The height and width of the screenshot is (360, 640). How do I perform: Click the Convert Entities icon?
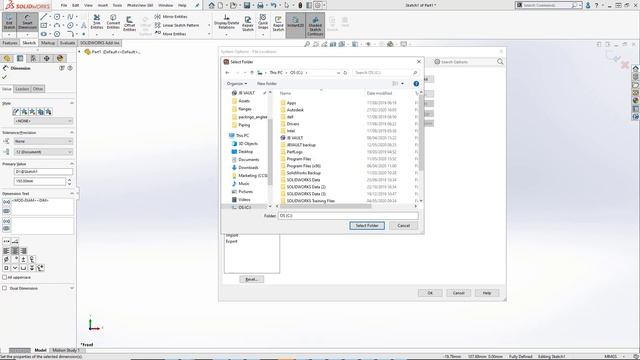113,22
